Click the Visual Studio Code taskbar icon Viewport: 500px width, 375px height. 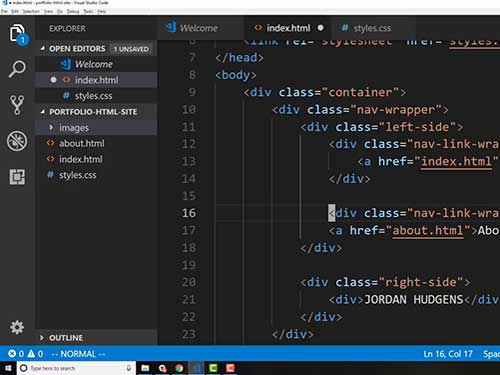tap(196, 368)
